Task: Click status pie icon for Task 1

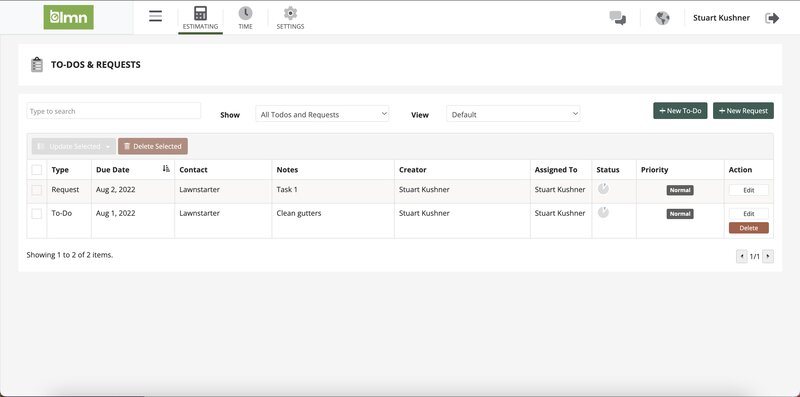Action: point(603,189)
